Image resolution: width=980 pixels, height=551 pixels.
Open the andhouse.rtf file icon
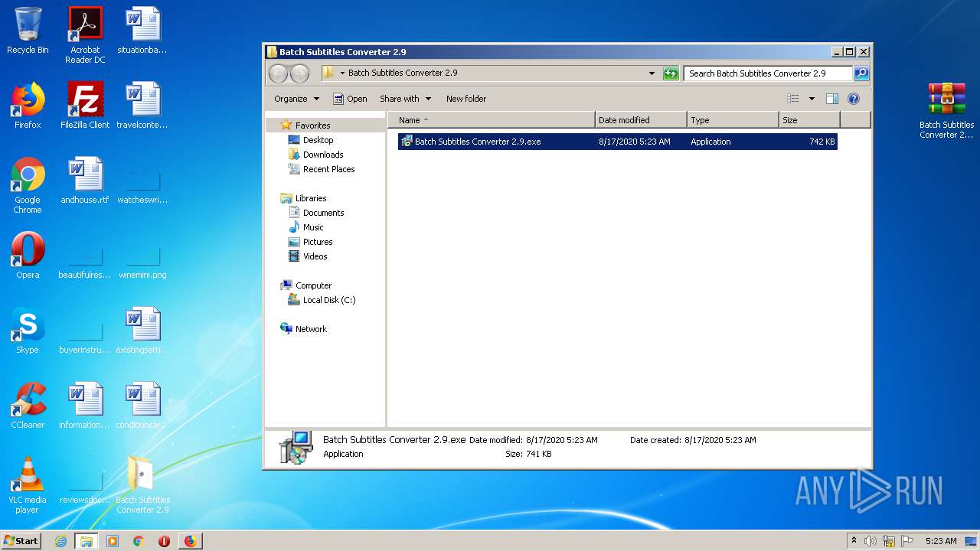click(x=85, y=181)
